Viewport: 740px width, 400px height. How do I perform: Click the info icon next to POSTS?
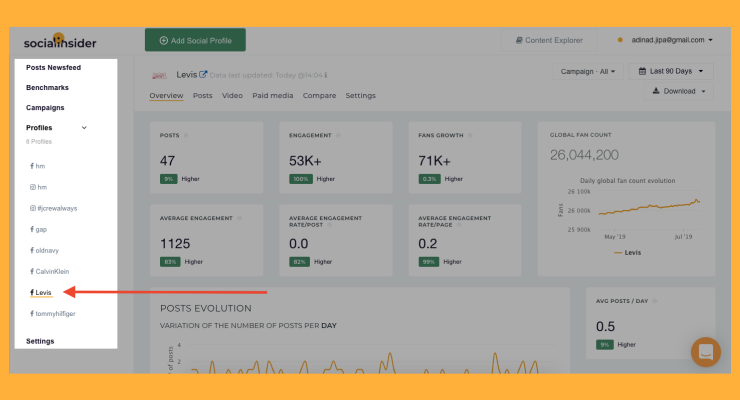pyautogui.click(x=186, y=135)
